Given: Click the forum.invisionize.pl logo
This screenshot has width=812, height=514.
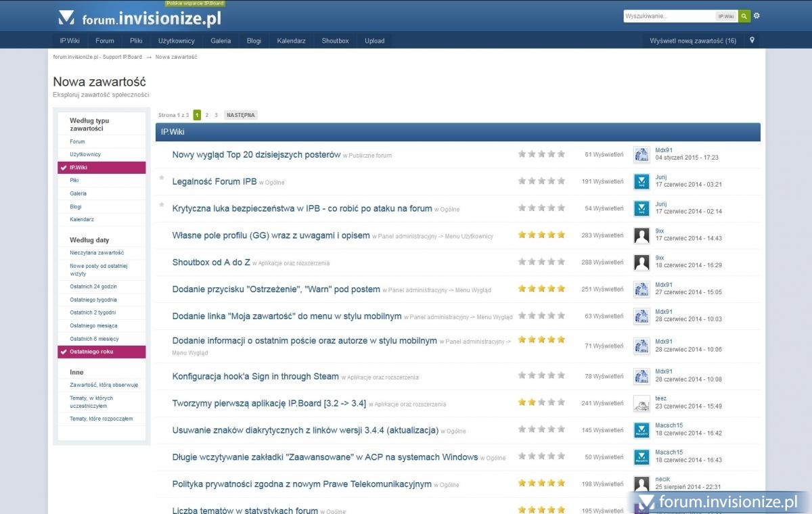Looking at the screenshot, I should [x=140, y=18].
